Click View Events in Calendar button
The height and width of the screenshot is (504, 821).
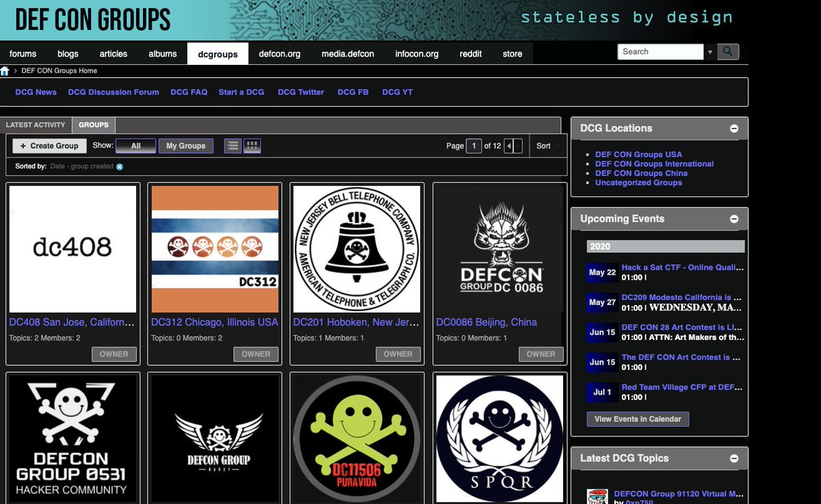click(x=638, y=419)
